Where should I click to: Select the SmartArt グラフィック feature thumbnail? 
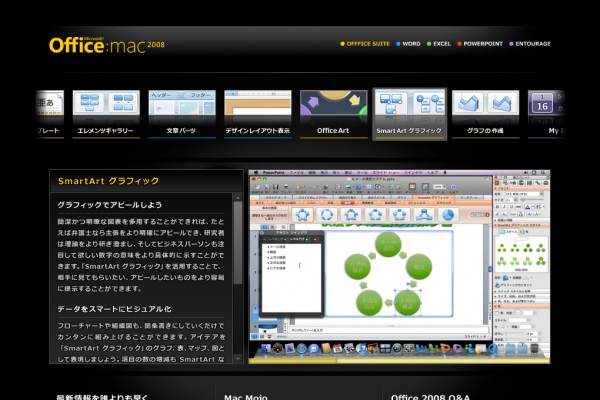click(409, 114)
